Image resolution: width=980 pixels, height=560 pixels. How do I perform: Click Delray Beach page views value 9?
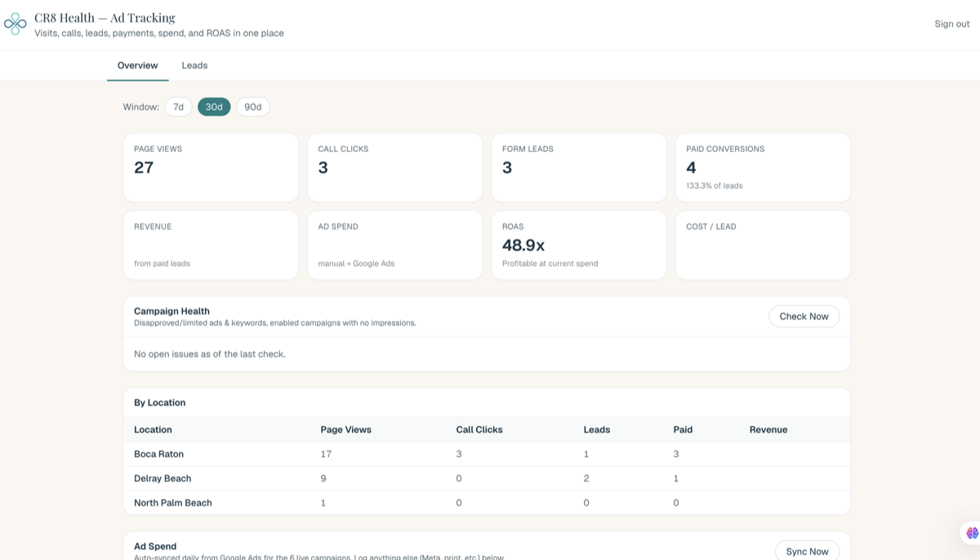point(323,478)
